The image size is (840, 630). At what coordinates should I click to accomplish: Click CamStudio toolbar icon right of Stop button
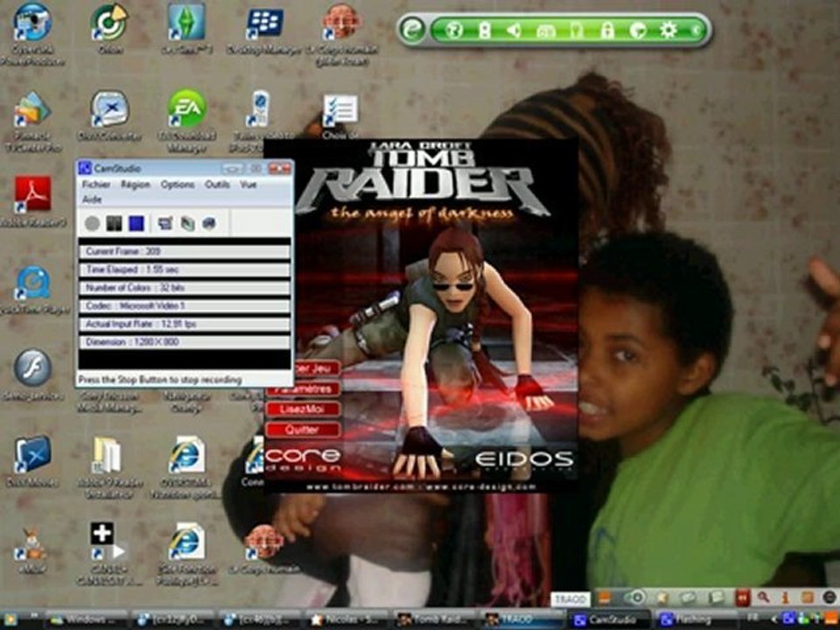click(x=165, y=223)
